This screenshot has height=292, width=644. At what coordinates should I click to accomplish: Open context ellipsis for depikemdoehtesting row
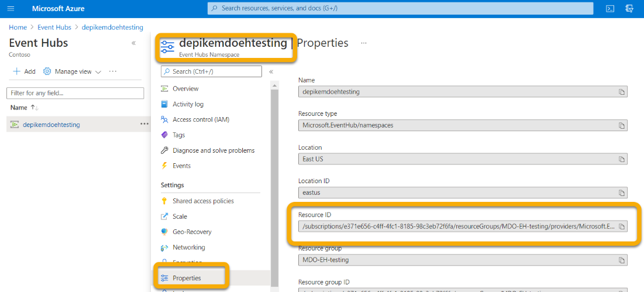point(144,124)
